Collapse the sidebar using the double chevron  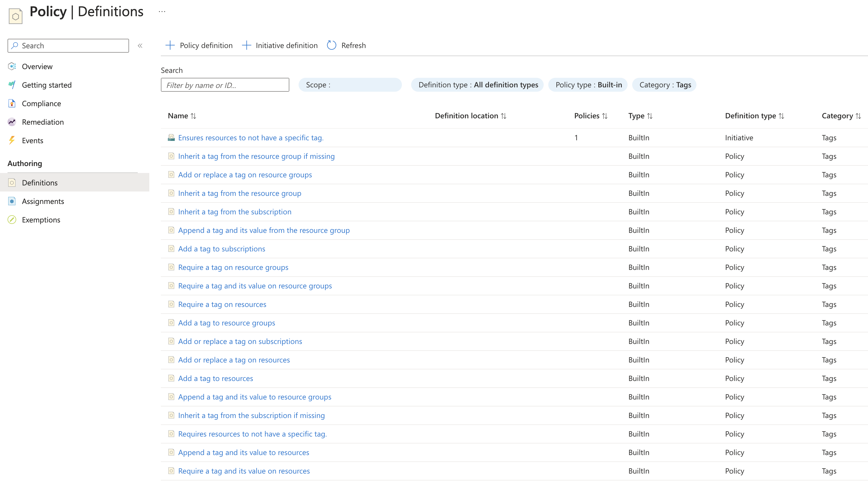(140, 45)
